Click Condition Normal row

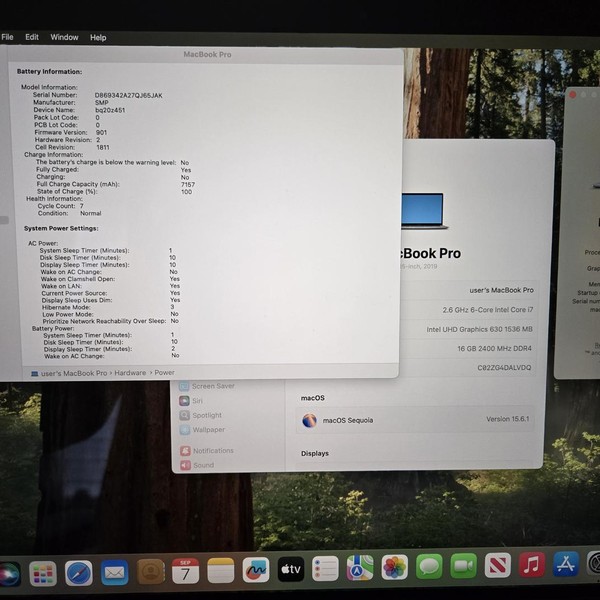69,213
